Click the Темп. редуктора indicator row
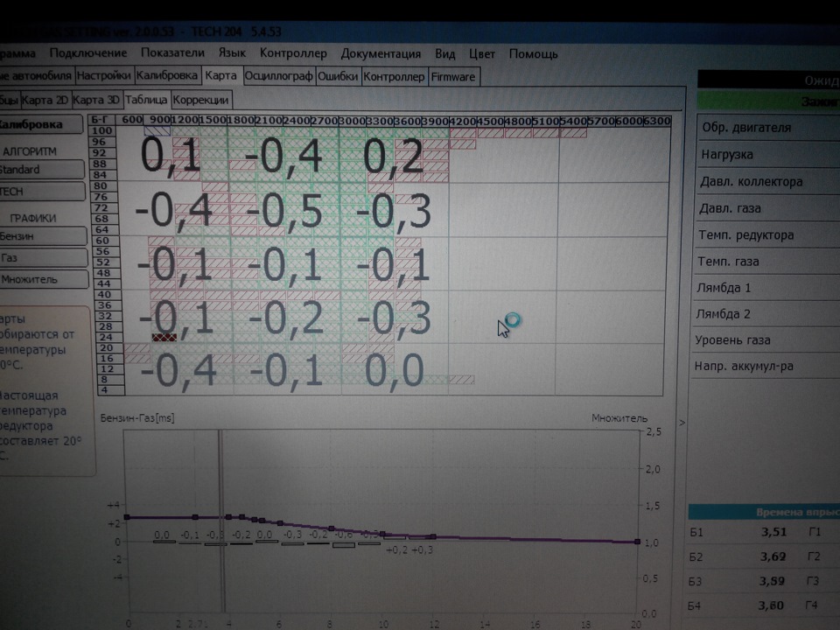 click(x=766, y=235)
